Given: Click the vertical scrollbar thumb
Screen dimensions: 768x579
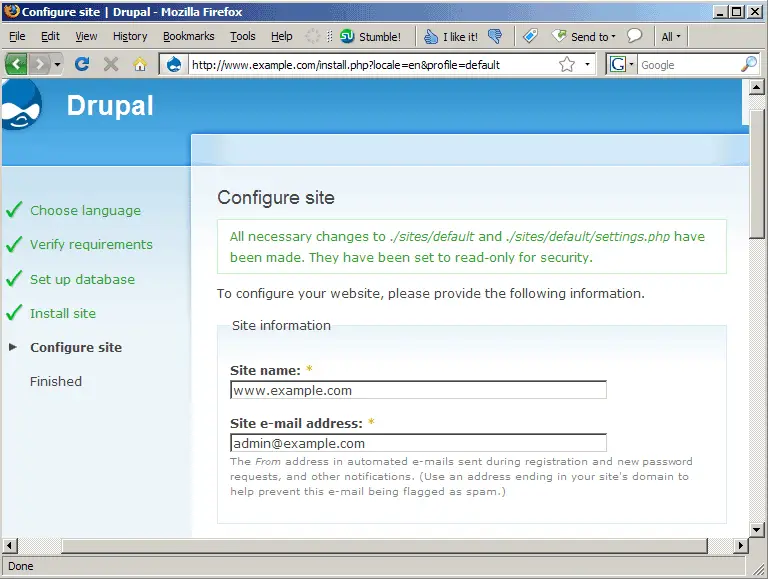Looking at the screenshot, I should pyautogui.click(x=756, y=174).
